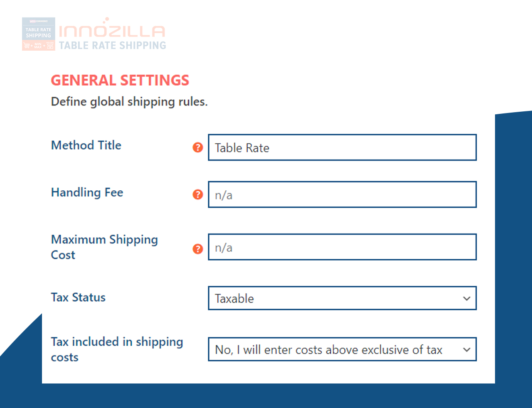Click the Handling Fee label

87,192
